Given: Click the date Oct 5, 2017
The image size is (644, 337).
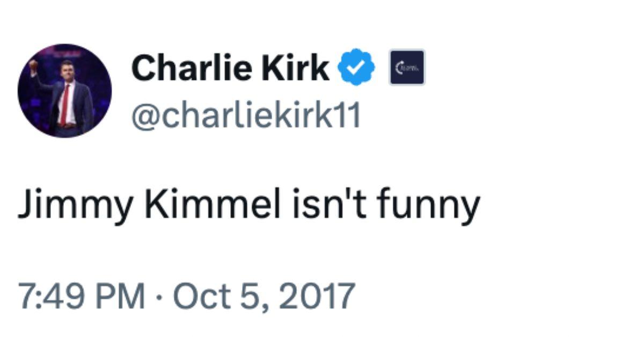Looking at the screenshot, I should [264, 296].
